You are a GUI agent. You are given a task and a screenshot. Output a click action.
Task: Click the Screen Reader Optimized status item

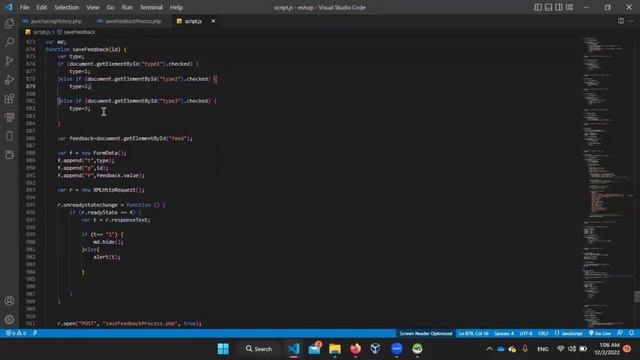(426, 333)
